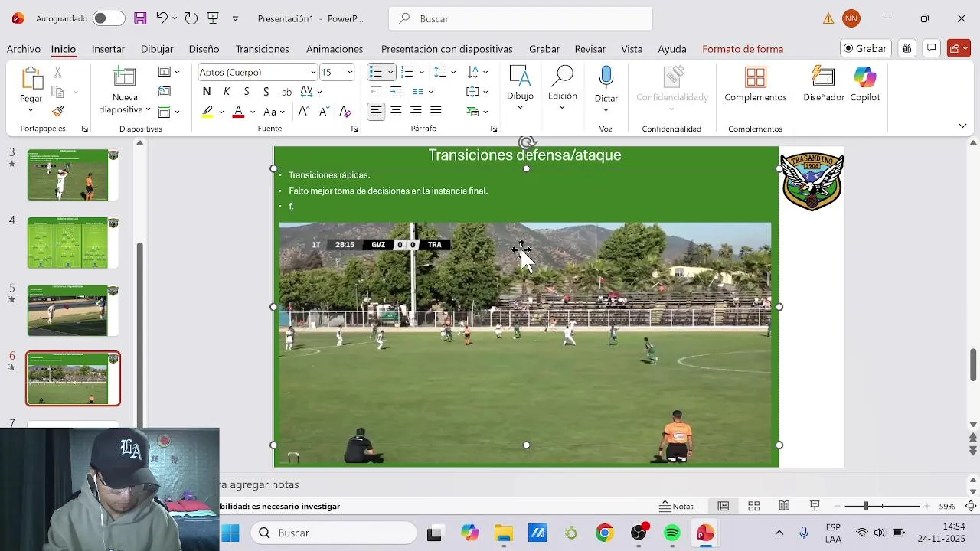
Task: Switch to the Transiciones tab
Action: point(263,49)
